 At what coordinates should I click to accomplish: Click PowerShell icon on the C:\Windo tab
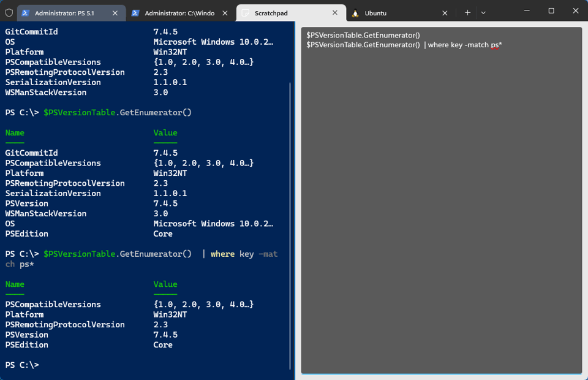(135, 13)
